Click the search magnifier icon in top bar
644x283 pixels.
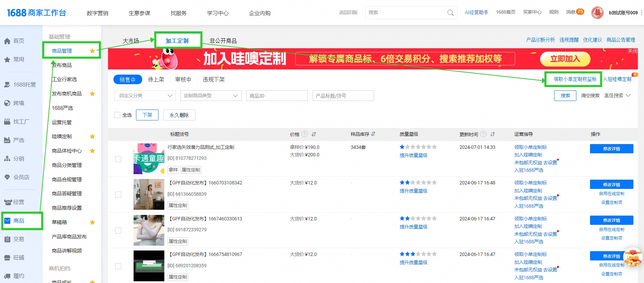pyautogui.click(x=450, y=13)
